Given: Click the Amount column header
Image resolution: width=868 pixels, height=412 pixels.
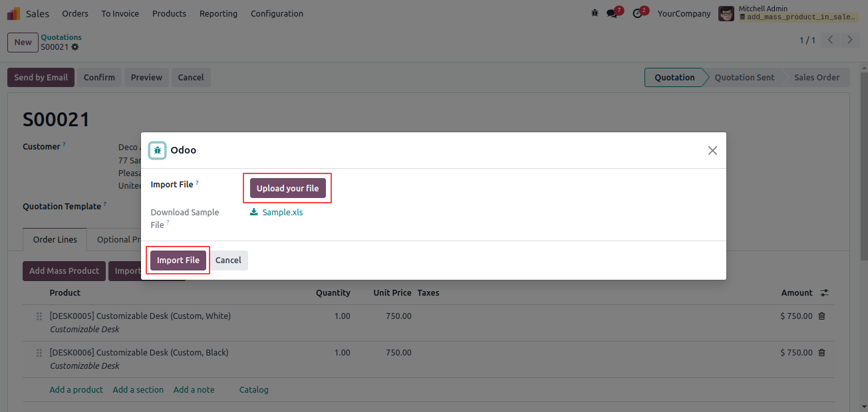Looking at the screenshot, I should (x=797, y=292).
